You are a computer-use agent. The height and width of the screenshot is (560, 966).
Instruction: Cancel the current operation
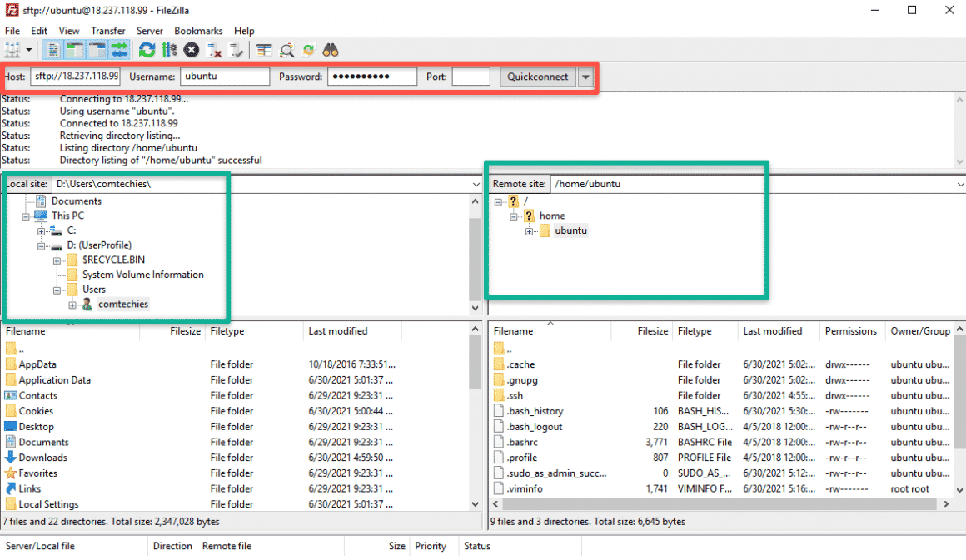click(x=191, y=51)
